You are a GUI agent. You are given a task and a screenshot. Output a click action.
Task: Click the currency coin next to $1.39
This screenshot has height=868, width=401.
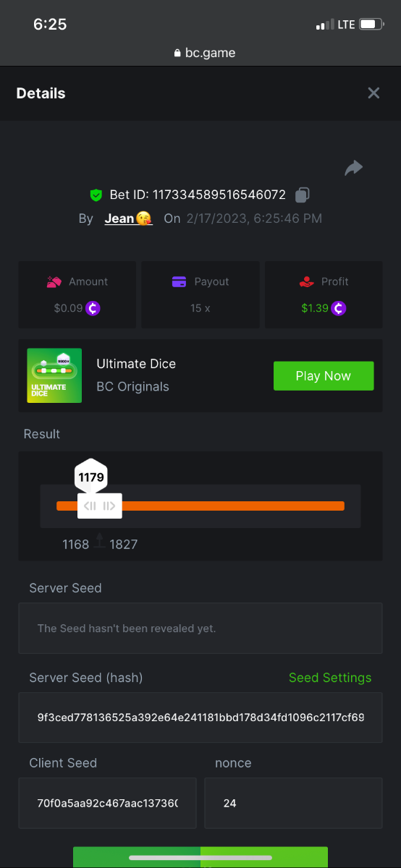click(339, 308)
